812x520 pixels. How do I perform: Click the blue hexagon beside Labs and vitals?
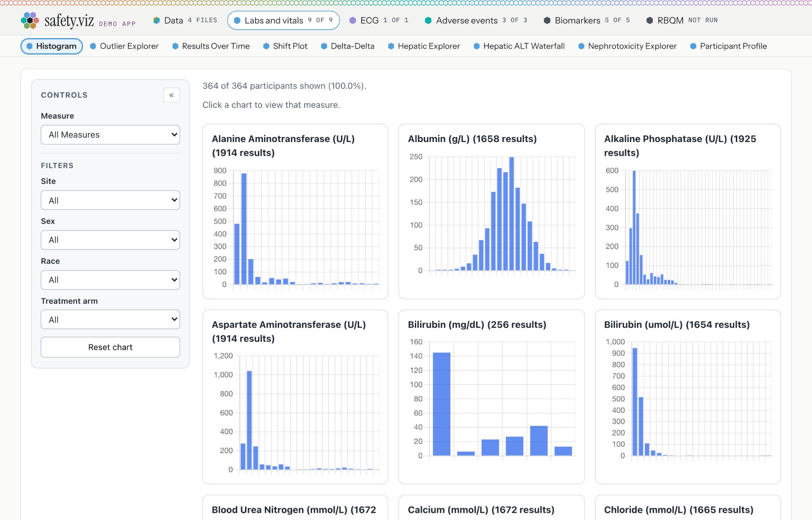[237, 20]
